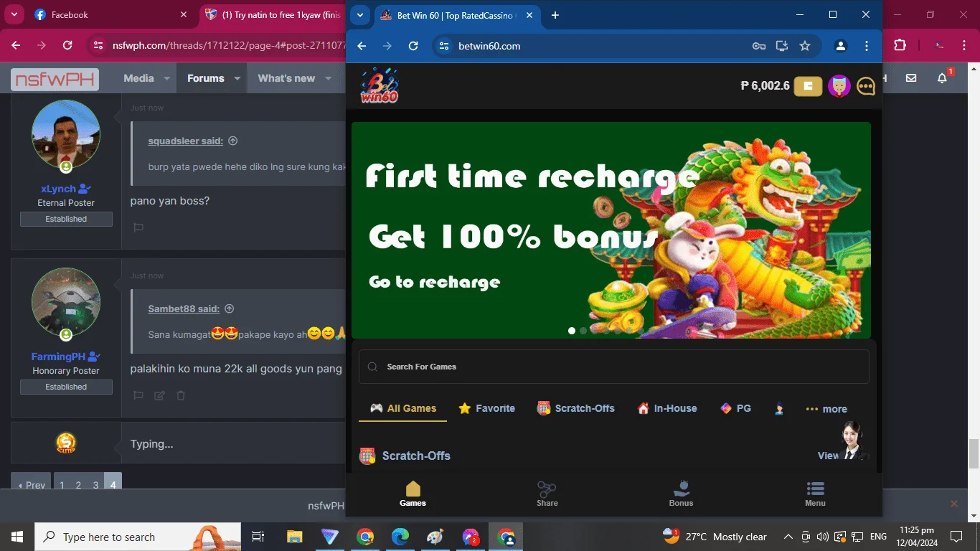Viewport: 980px width, 551px height.
Task: Expand the Media dropdown arrow
Action: pos(167,78)
